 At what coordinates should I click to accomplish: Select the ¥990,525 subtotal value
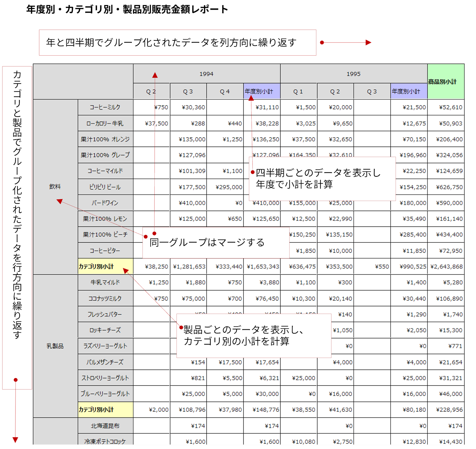[x=409, y=267]
